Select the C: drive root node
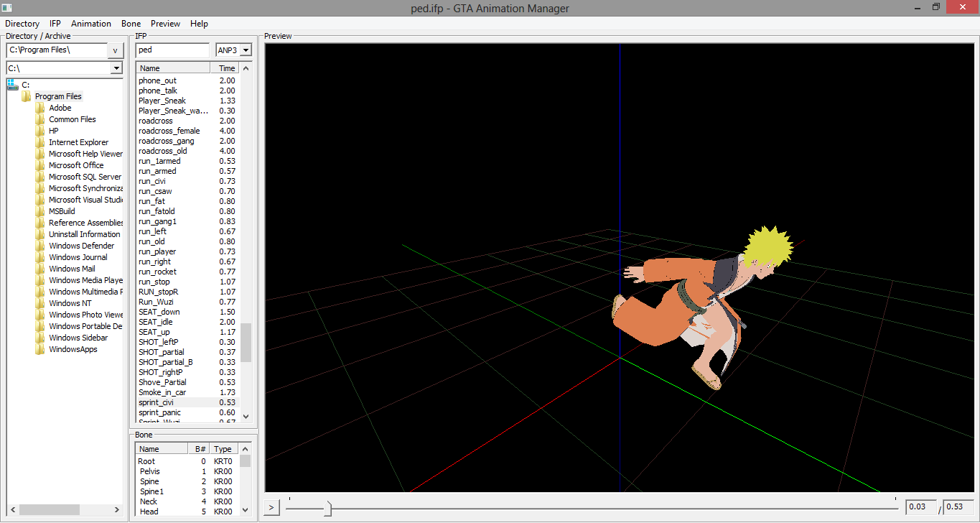Viewport: 980px width, 523px height. (x=26, y=85)
